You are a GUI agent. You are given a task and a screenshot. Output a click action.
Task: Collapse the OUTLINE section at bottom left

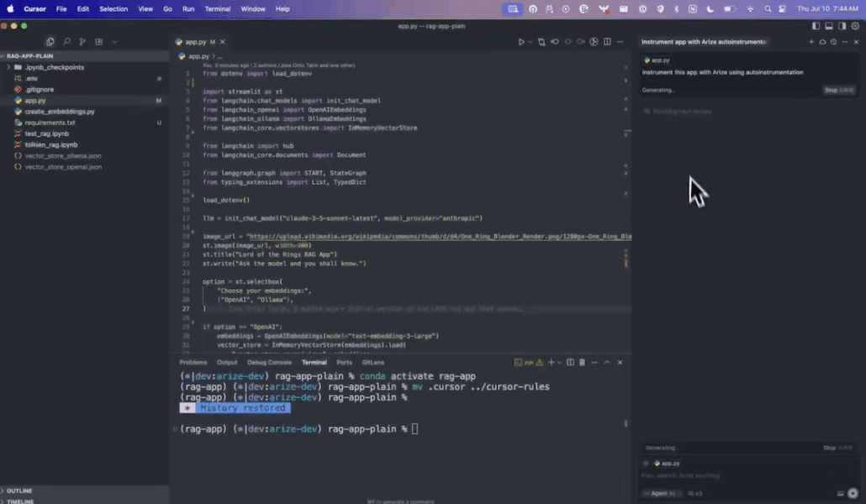click(19, 490)
